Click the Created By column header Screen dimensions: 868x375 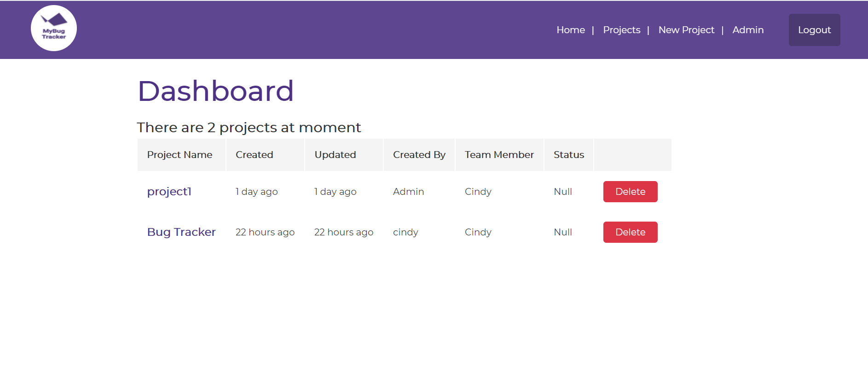click(x=419, y=155)
